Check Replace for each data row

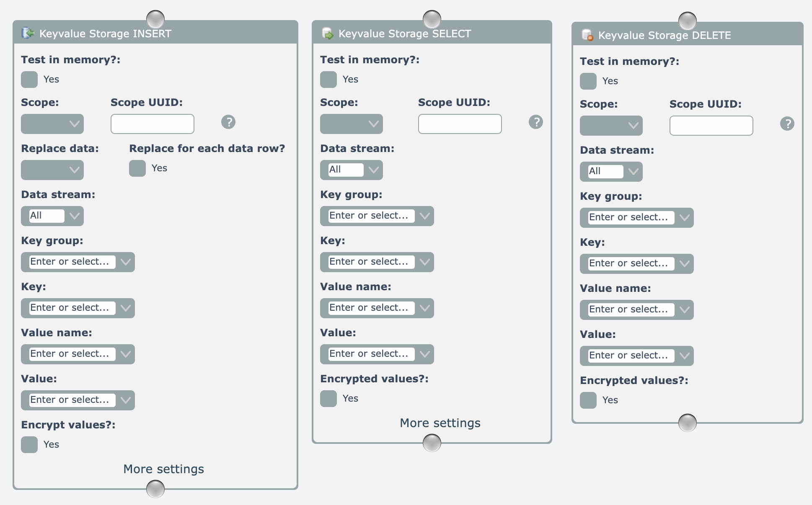point(137,168)
